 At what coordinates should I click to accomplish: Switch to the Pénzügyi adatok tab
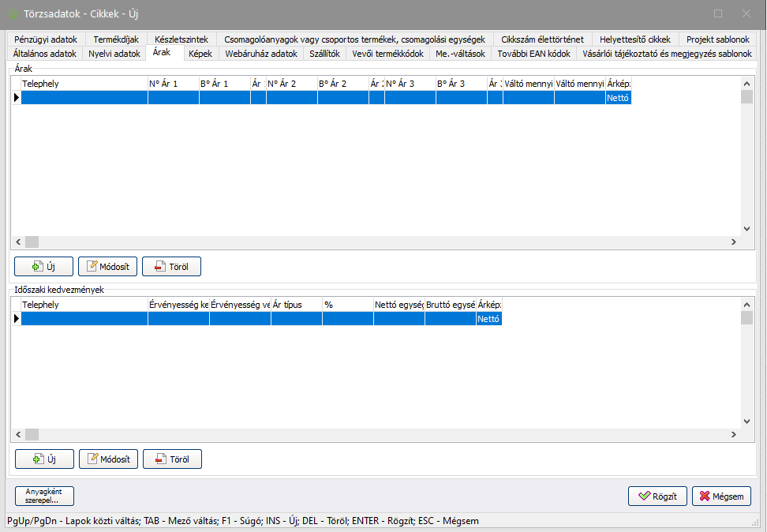(46, 39)
